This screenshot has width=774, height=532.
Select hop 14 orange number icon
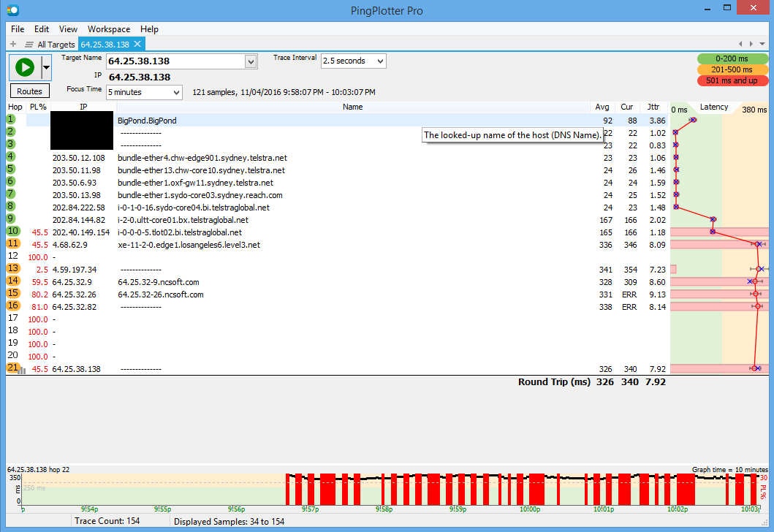pos(13,281)
